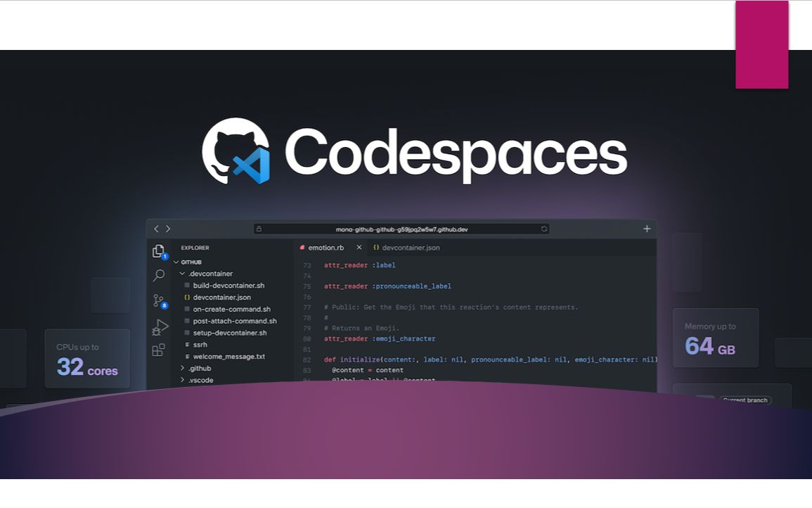Click the EXPLORER panel heading

coord(195,248)
